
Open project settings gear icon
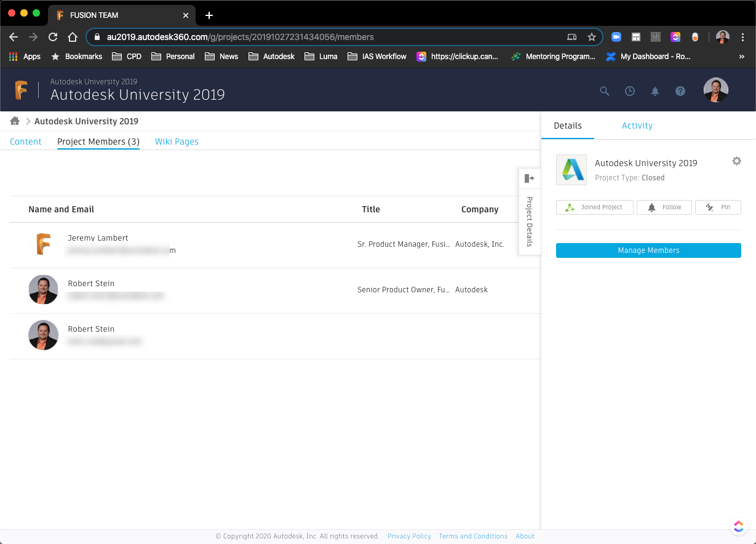(x=736, y=161)
